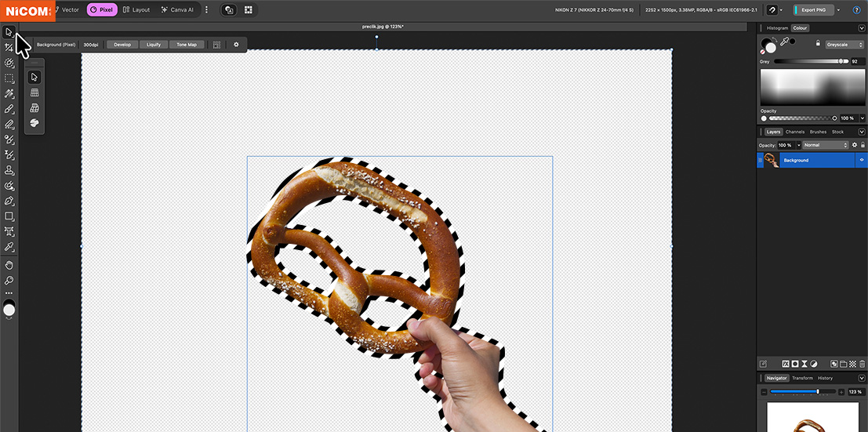
Task: Choose the bottom round tool in flyout
Action: pyautogui.click(x=35, y=122)
